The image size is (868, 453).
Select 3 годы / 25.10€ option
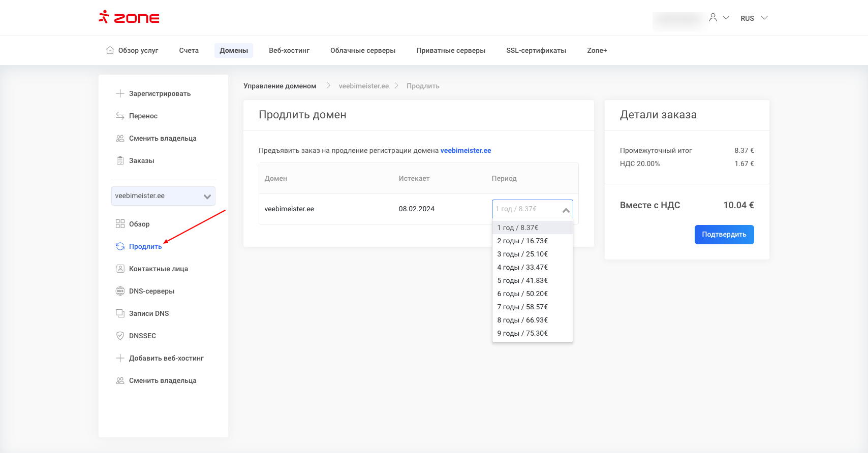point(522,254)
